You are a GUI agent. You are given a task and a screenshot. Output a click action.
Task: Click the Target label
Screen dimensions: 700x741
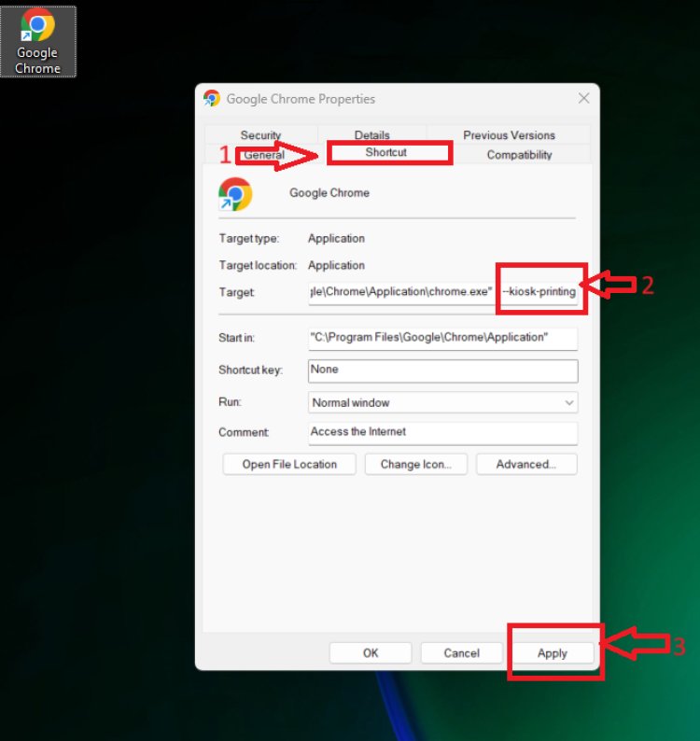[236, 292]
